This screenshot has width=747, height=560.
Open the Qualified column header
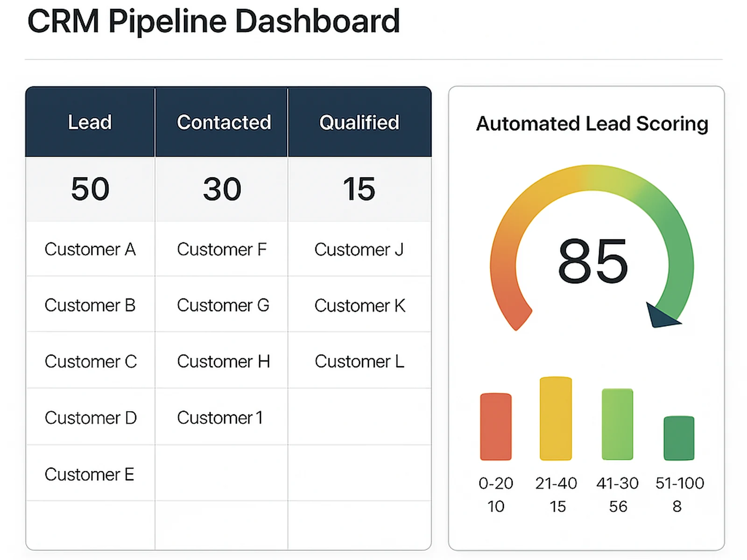coord(359,121)
